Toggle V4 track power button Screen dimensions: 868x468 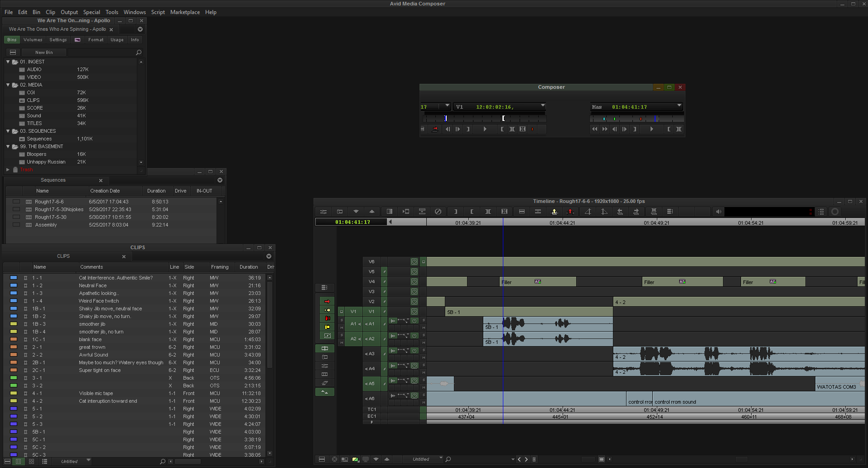coord(414,282)
